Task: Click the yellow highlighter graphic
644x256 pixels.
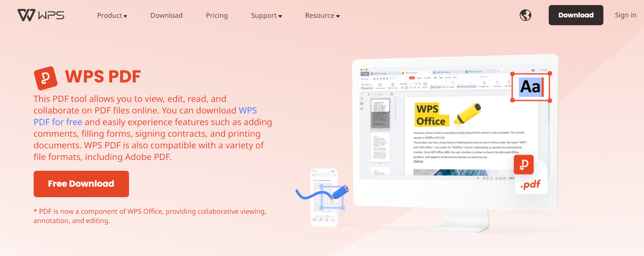Action: 467,114
